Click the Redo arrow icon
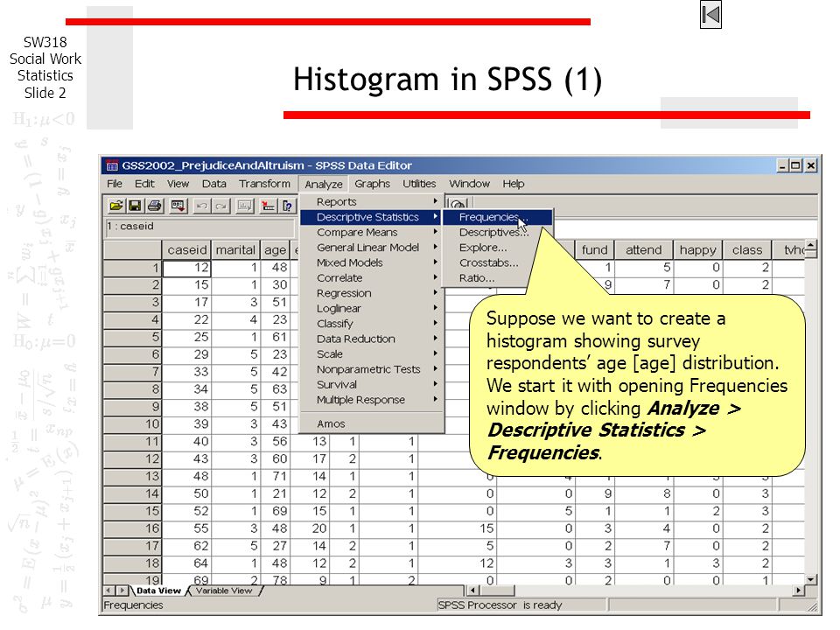This screenshot has width=840, height=630. [x=221, y=206]
